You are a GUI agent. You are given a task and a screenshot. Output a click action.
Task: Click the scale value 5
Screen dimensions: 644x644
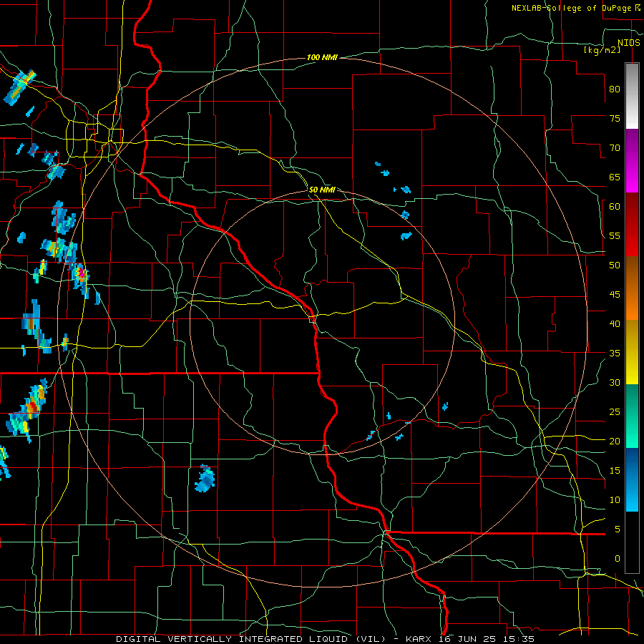[x=618, y=529]
